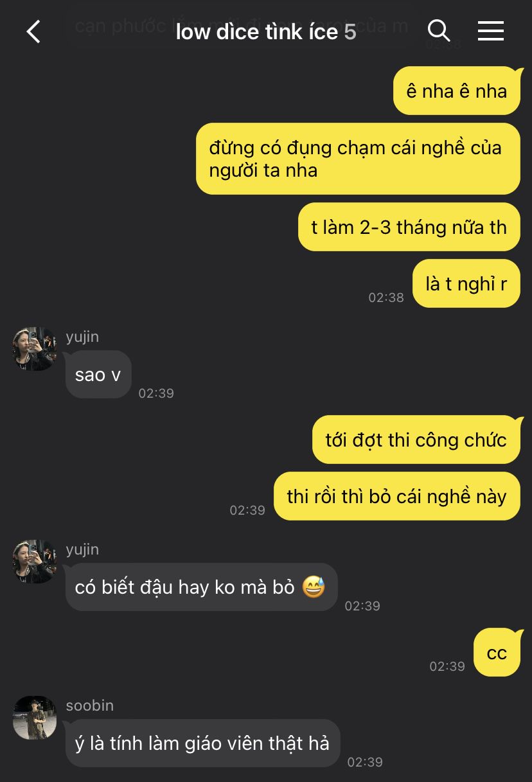532x782 pixels.
Task: Tap the chat title 'low dìce tìnk íce'
Action: click(x=257, y=31)
